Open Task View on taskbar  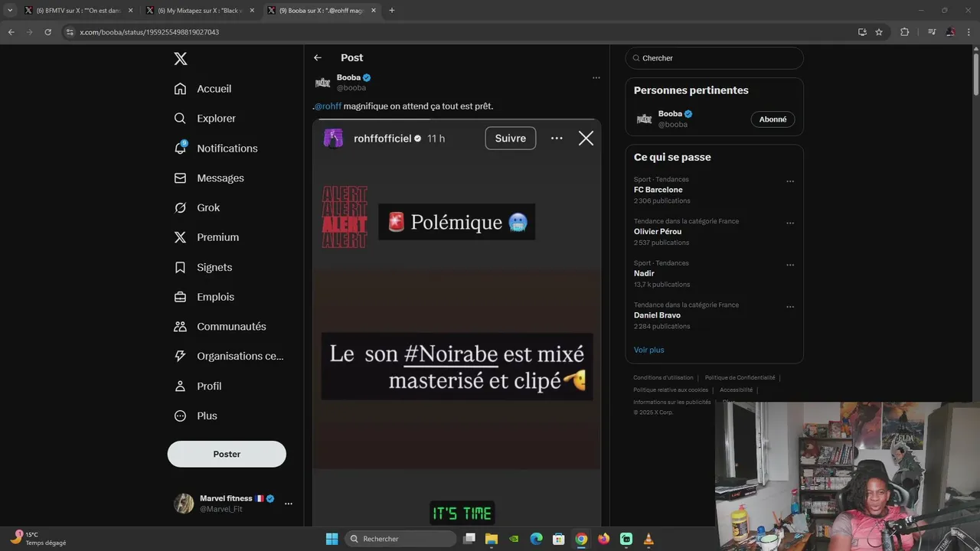(469, 539)
